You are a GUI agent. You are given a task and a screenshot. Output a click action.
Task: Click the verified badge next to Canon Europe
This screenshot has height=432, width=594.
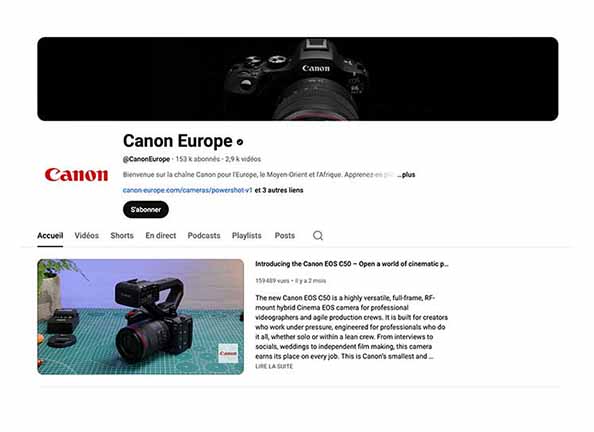point(240,142)
